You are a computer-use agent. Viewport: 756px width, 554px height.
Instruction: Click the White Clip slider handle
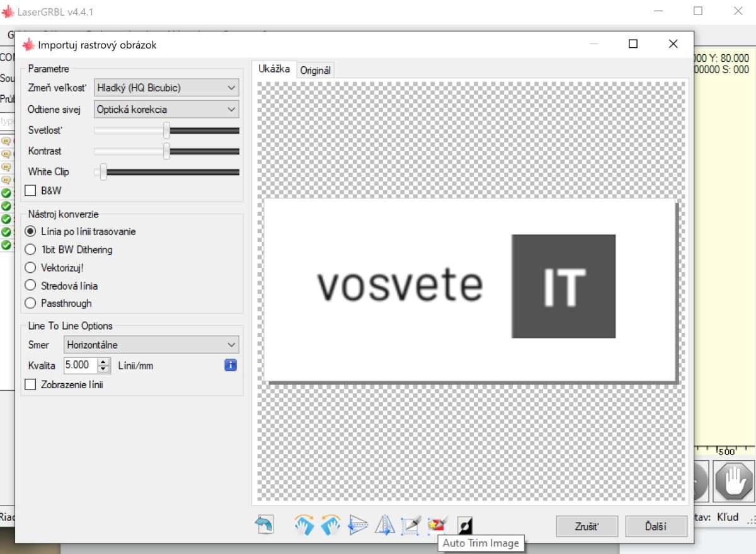click(103, 172)
